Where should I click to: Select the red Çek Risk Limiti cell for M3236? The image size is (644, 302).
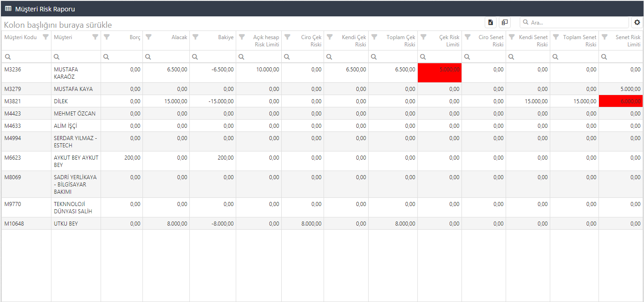[x=440, y=73]
